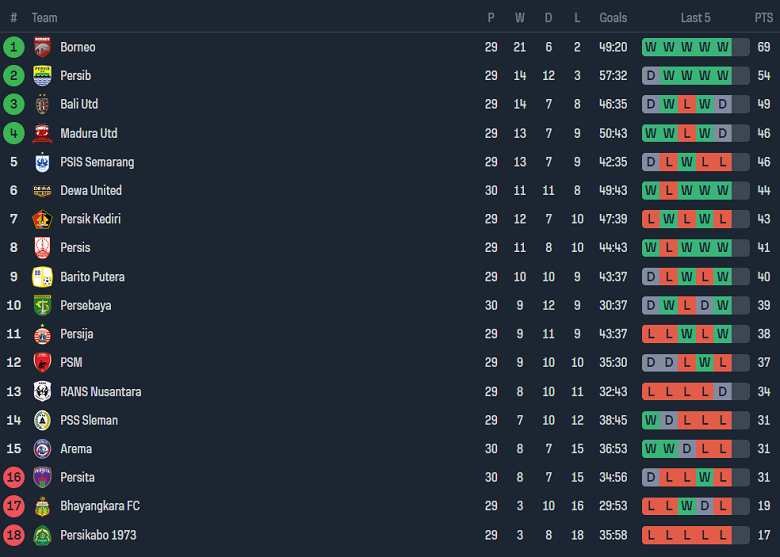Click the Team column header
780x557 pixels.
pos(44,18)
